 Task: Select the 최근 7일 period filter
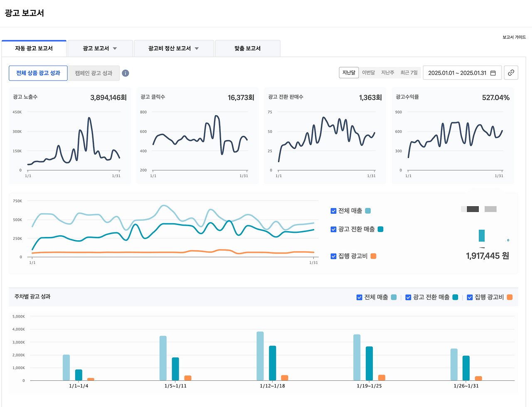pyautogui.click(x=409, y=72)
